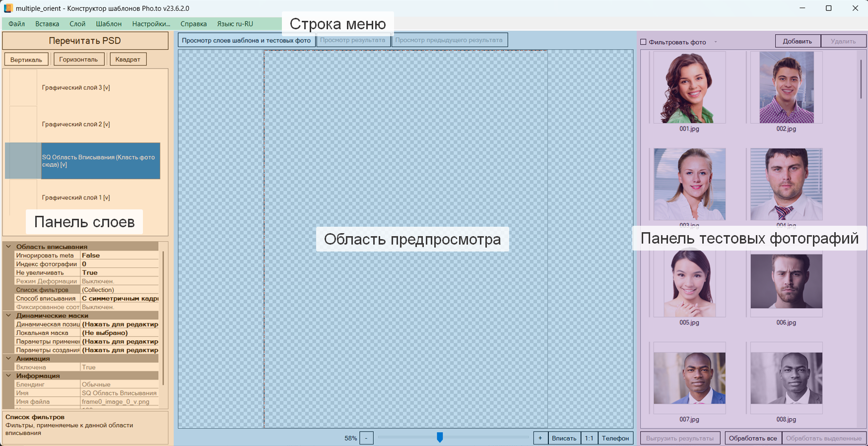Click the Перечитать PSD button
The image size is (868, 446).
(x=85, y=41)
